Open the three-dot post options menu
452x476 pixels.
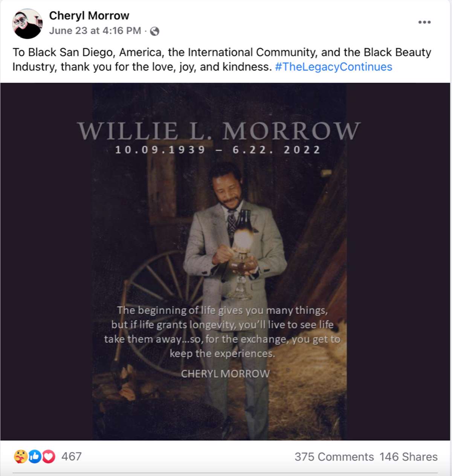click(425, 22)
